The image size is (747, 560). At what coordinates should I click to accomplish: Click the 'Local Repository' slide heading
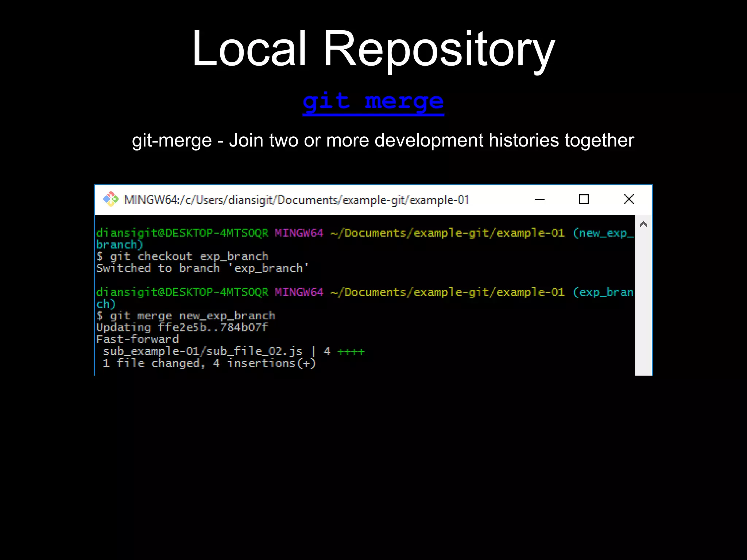coord(373,48)
